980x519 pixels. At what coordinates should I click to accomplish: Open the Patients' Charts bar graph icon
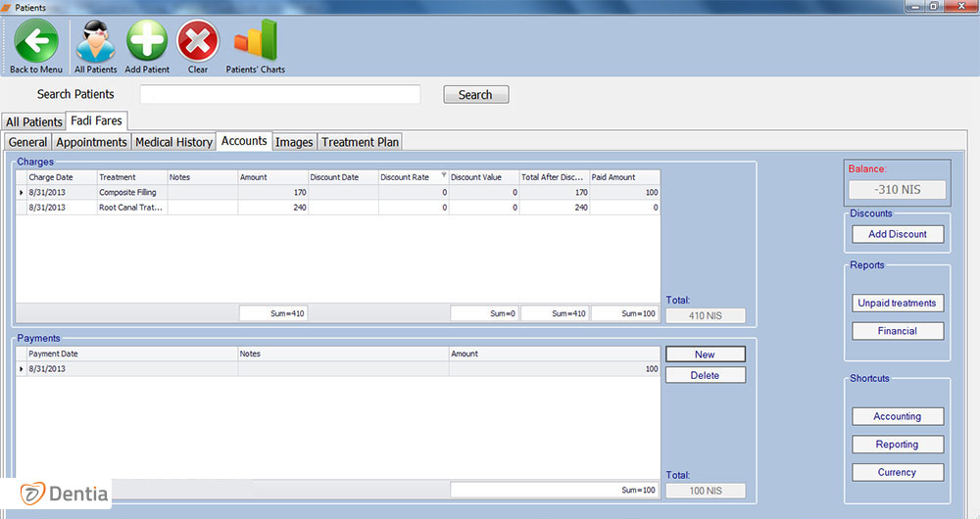[x=255, y=41]
